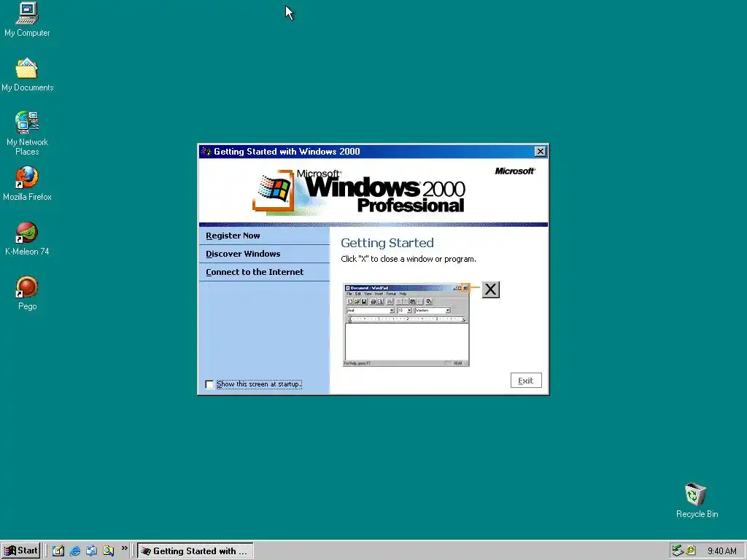Click the Microsoft logo in dialog banner
Screen dimensions: 747x560
[515, 171]
